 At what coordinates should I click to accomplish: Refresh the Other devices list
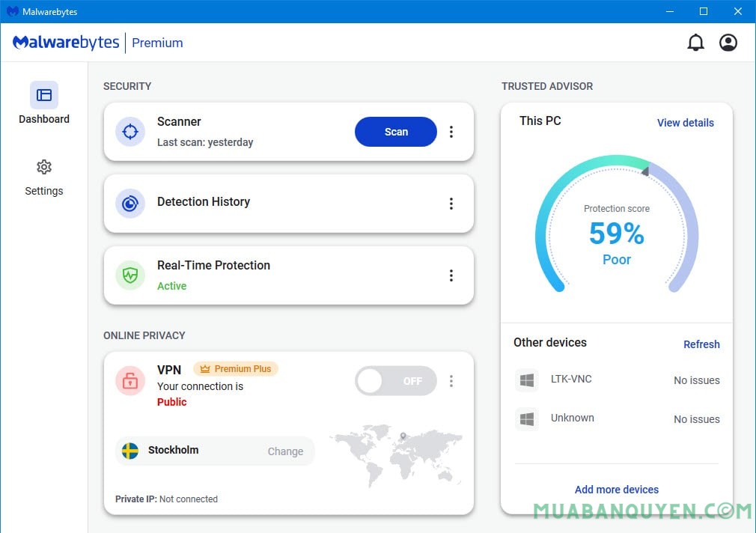pyautogui.click(x=701, y=344)
